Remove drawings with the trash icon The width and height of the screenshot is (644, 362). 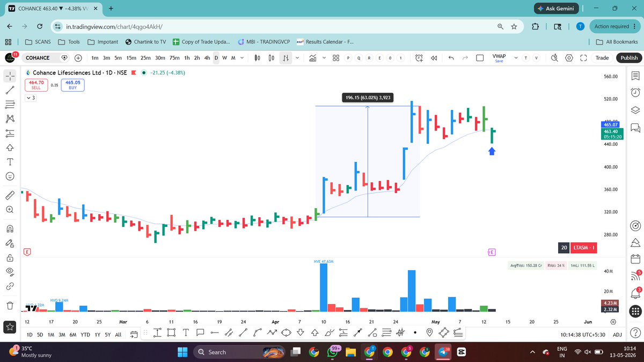click(10, 306)
